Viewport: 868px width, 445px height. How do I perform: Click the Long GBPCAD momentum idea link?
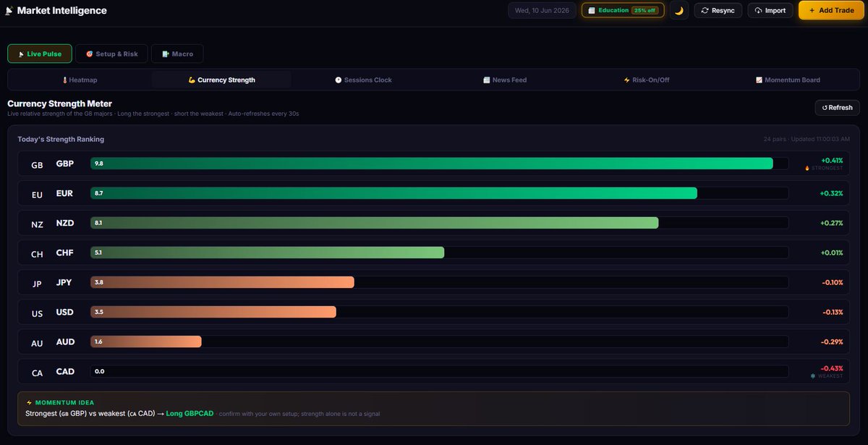click(190, 414)
